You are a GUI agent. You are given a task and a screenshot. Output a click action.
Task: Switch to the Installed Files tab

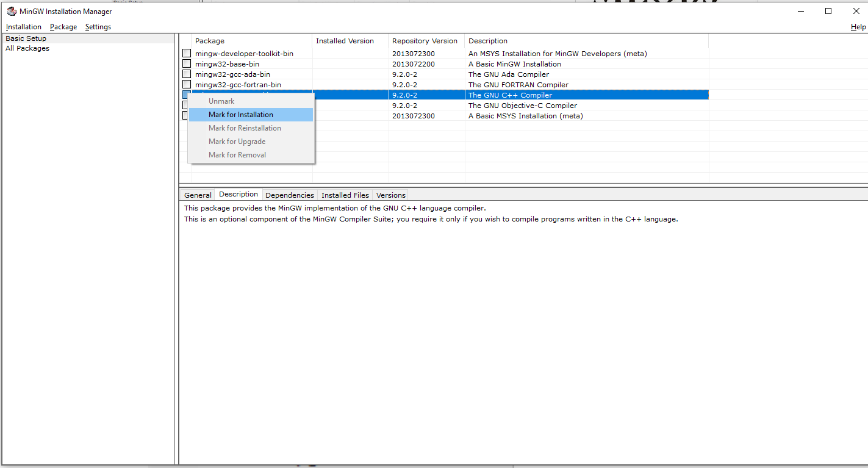click(345, 195)
